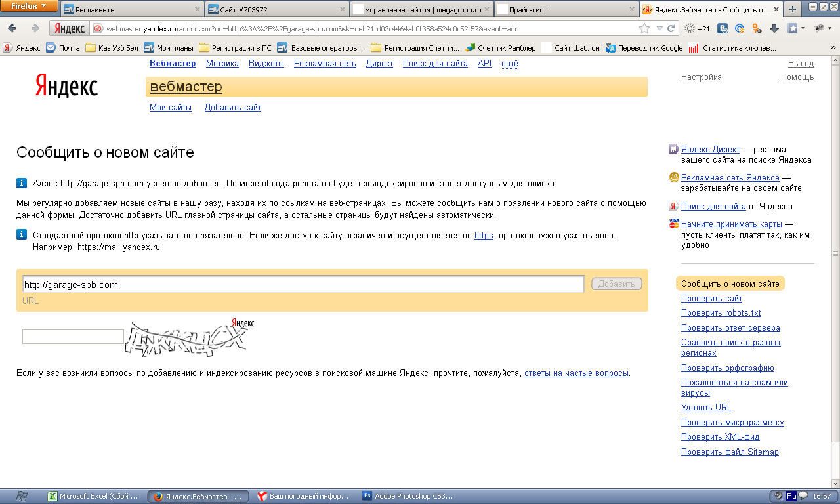The height and width of the screenshot is (504, 840).
Task: Switch to the Прайс-лист tab
Action: pyautogui.click(x=566, y=9)
